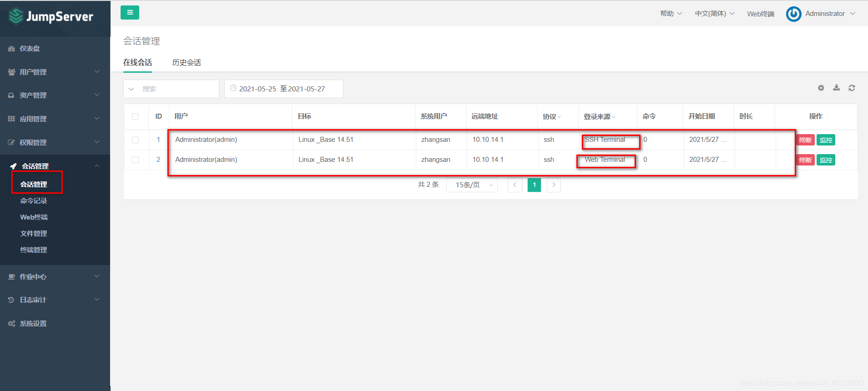
Task: Open the 中文(简体) language dropdown
Action: (x=715, y=14)
